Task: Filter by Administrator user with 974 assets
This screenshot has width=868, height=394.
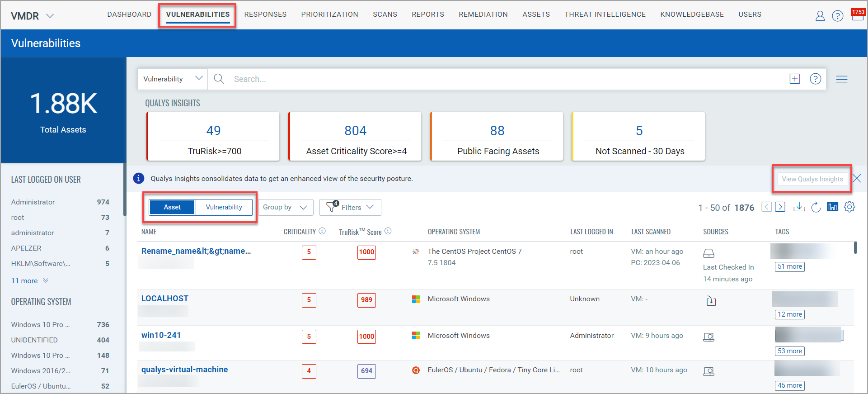Action: pos(60,202)
